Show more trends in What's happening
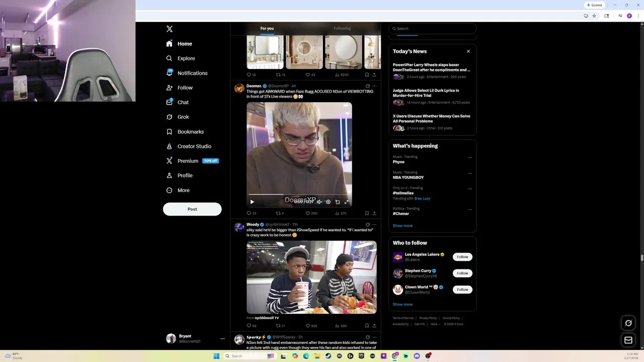This screenshot has width=644, height=362. click(403, 226)
